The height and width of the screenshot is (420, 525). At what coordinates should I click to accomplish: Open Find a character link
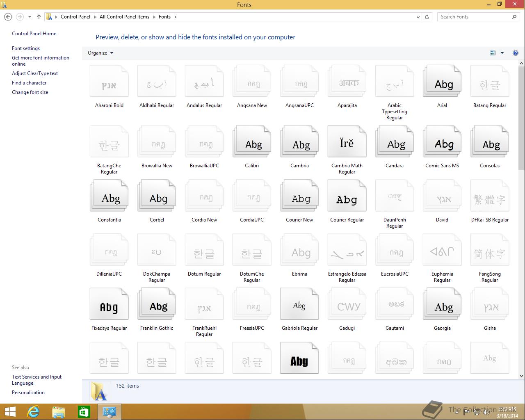pyautogui.click(x=29, y=83)
